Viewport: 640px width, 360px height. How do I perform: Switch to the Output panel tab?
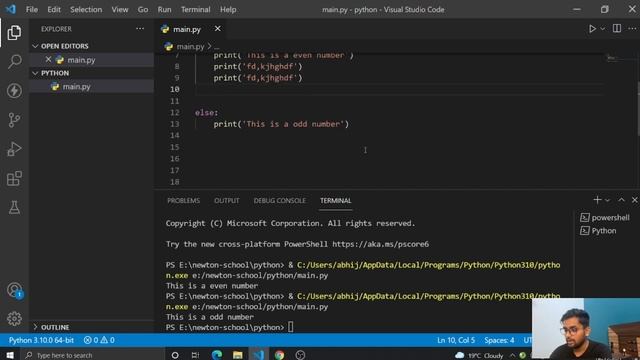click(227, 200)
